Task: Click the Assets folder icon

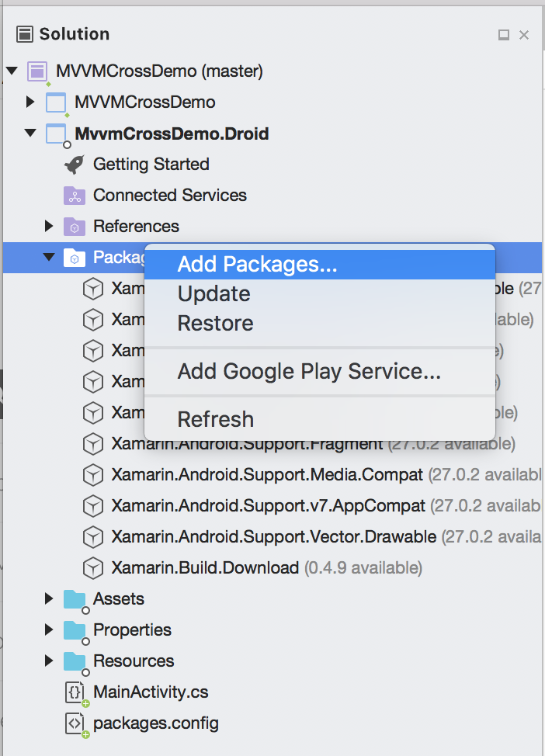Action: click(x=75, y=599)
